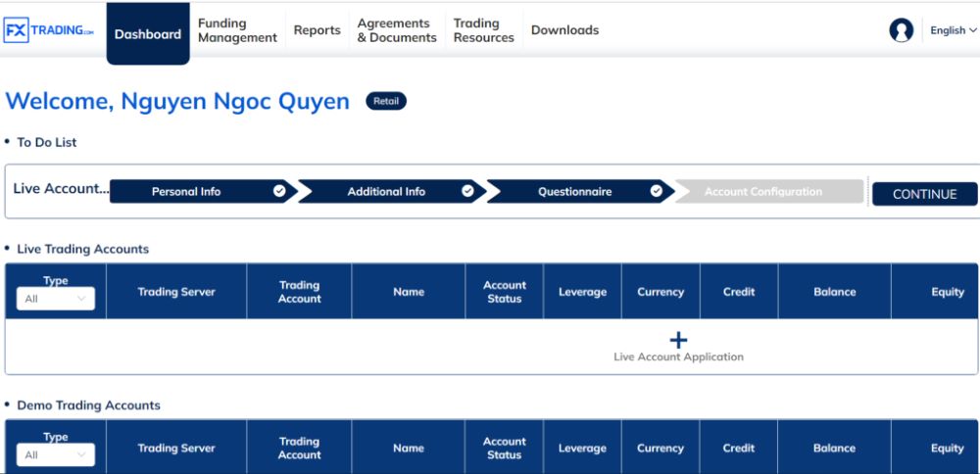980x474 pixels.
Task: Click the Live Account Application link
Action: click(x=678, y=357)
